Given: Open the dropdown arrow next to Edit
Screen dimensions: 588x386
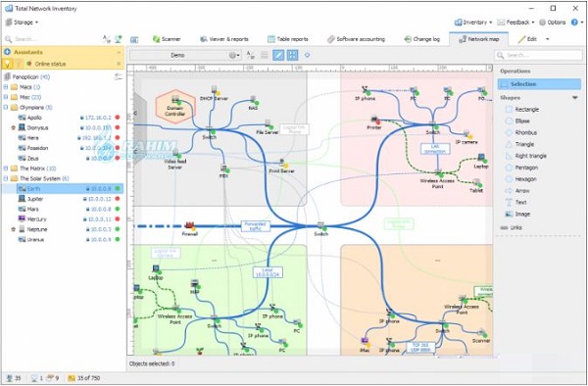Looking at the screenshot, I should coord(547,39).
